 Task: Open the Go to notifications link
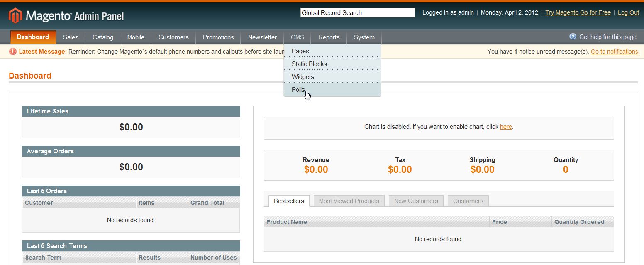pyautogui.click(x=615, y=52)
